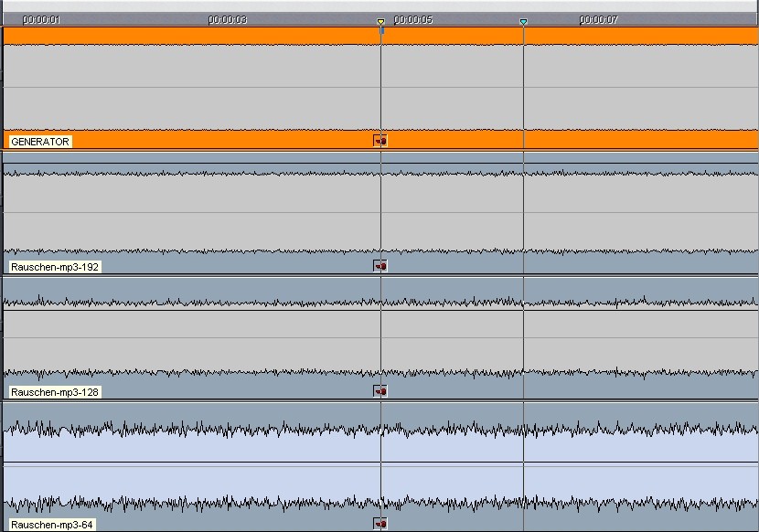Click the object icon on the GENERATOR clip
The height and width of the screenshot is (532, 759).
click(380, 141)
